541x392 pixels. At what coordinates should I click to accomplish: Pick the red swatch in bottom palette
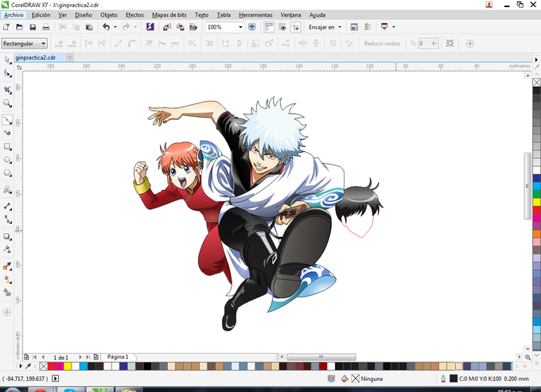tap(52, 366)
